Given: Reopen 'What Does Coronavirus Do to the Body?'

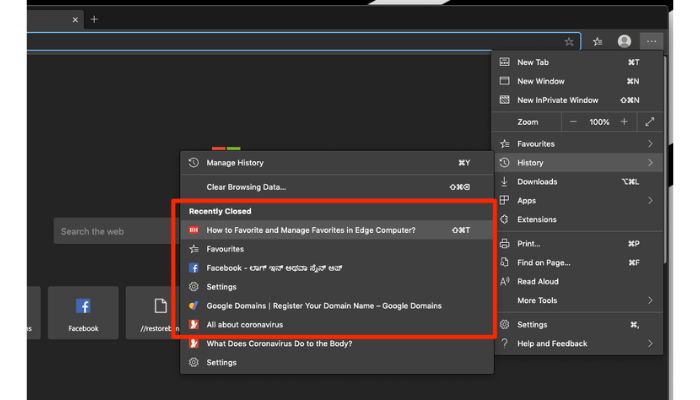Looking at the screenshot, I should click(337, 343).
